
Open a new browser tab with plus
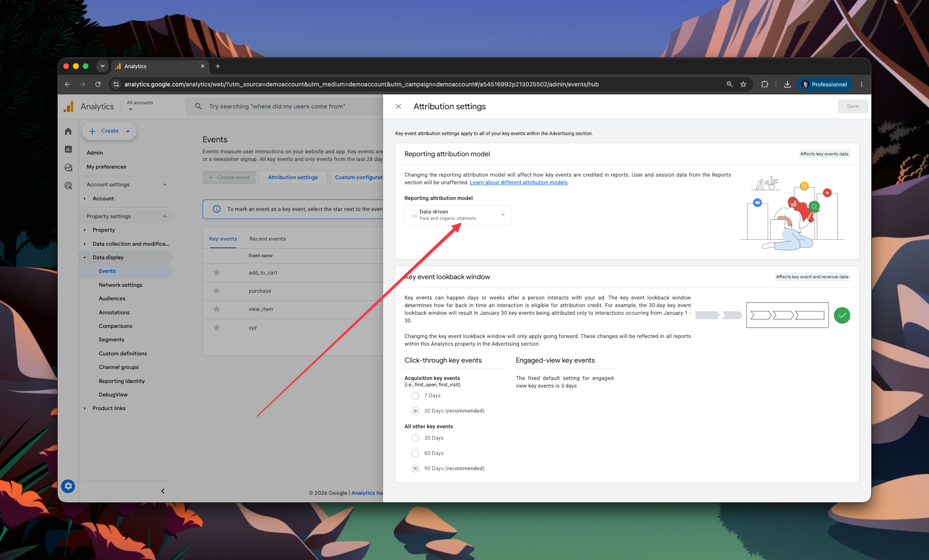click(x=218, y=66)
